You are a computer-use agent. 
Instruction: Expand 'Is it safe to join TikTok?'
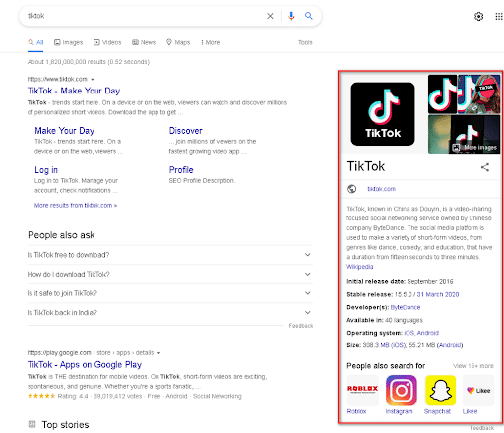pos(170,293)
